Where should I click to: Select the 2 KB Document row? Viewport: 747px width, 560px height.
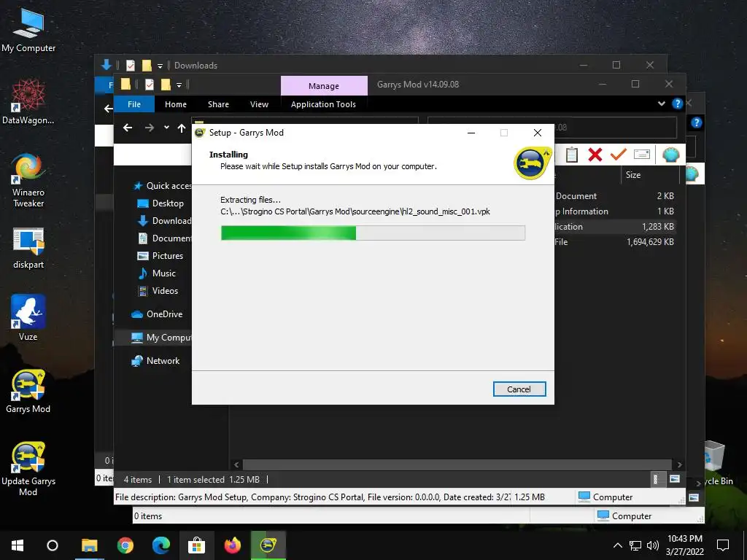(614, 196)
